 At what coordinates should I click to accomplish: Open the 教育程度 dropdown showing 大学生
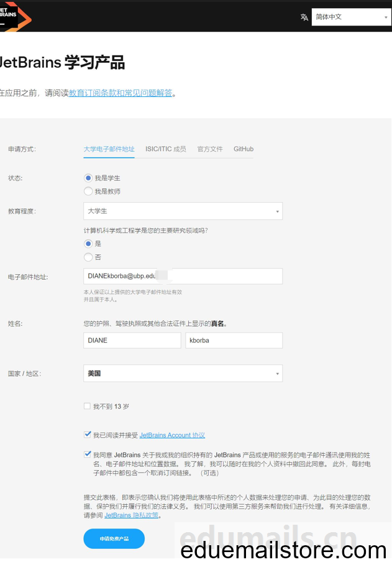click(x=183, y=211)
